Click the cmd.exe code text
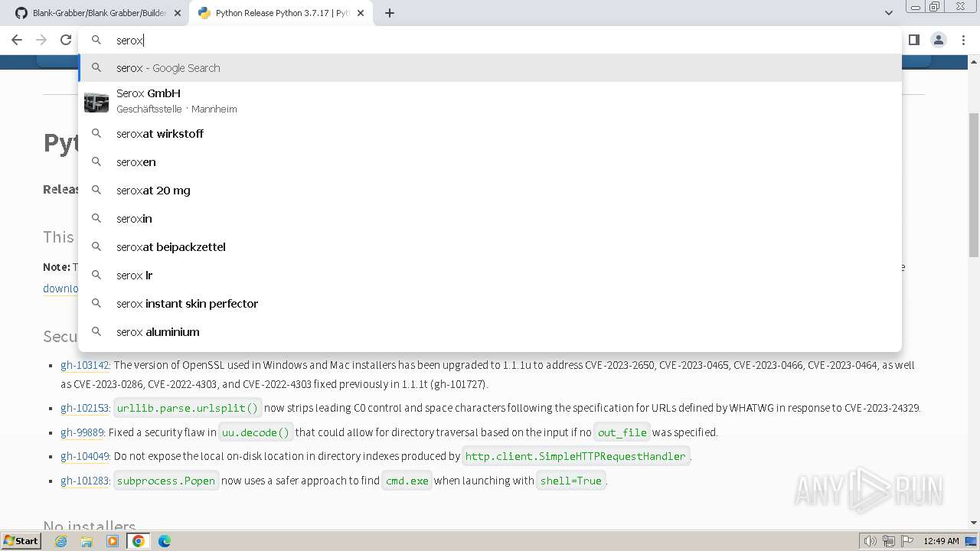980x551 pixels. 407,481
